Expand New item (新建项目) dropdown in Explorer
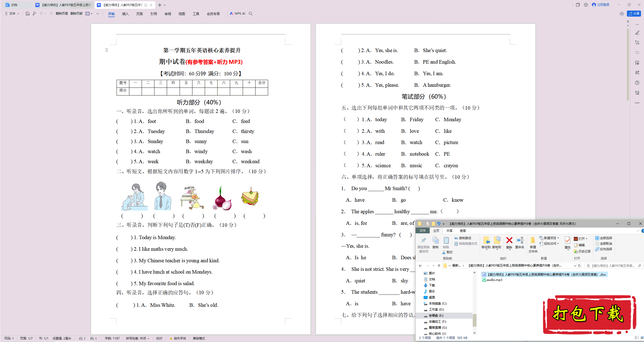Viewport: 644px width, 342px height. click(558, 238)
